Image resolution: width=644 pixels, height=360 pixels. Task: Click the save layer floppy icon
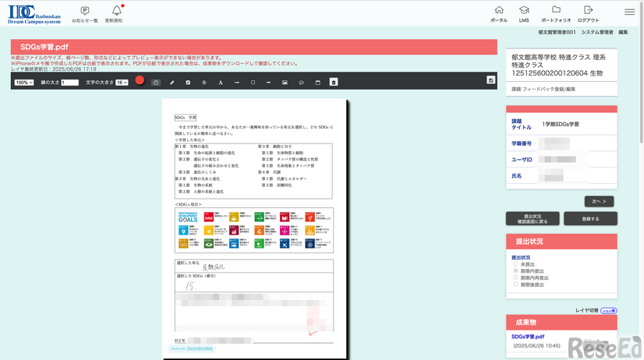(491, 80)
